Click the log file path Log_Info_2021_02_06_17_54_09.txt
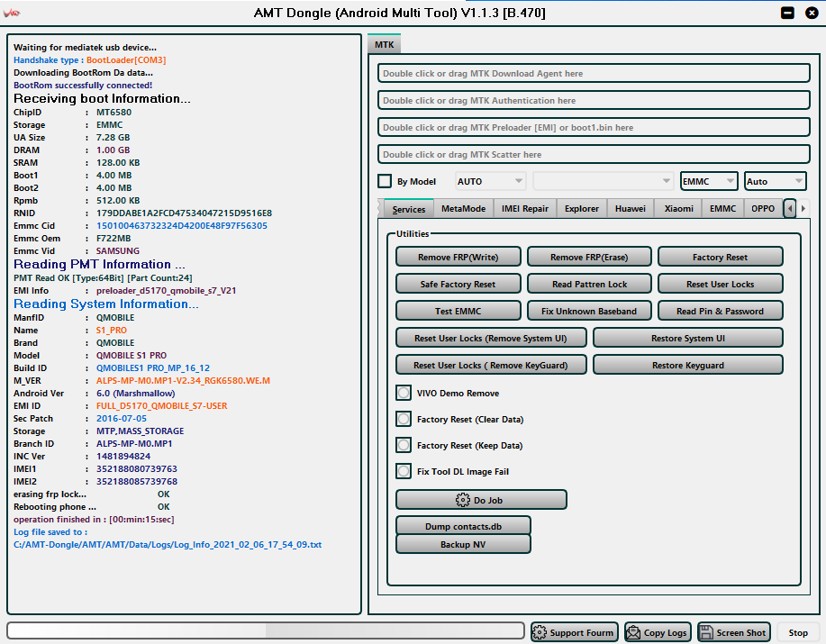826x644 pixels. click(x=168, y=545)
